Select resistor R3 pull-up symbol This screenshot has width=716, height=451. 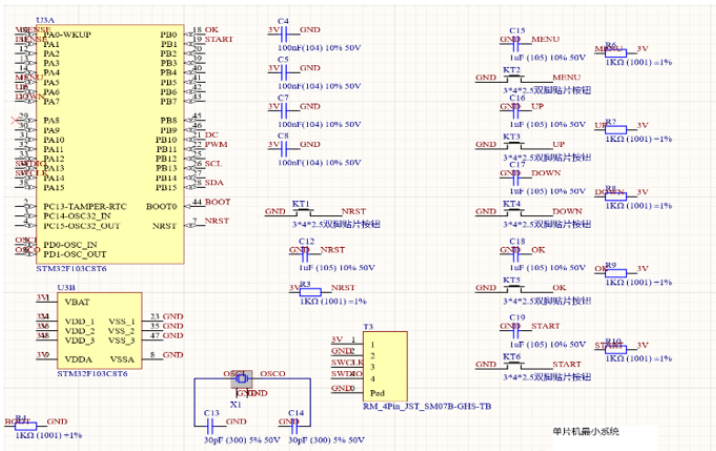click(x=311, y=292)
